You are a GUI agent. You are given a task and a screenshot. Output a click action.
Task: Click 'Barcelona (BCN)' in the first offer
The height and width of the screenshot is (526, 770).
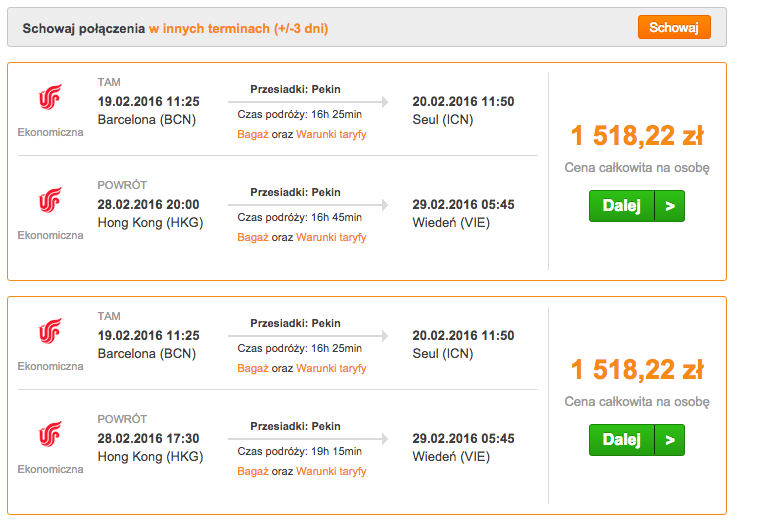point(147,120)
